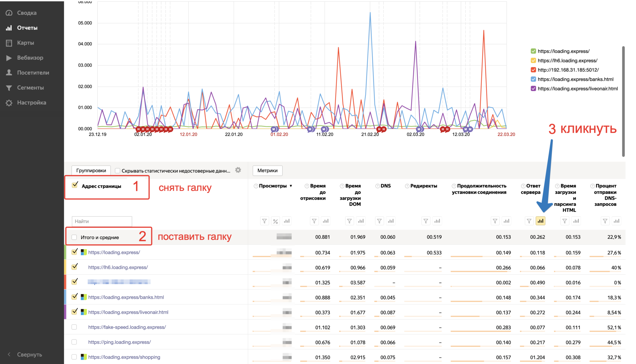Click chart icon under Просмотры
The height and width of the screenshot is (364, 636).
point(287,221)
